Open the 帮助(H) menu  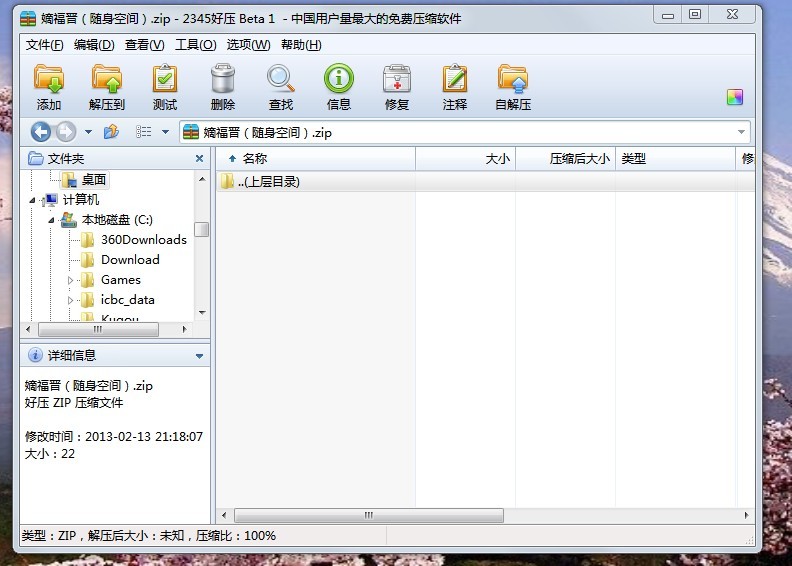pyautogui.click(x=301, y=45)
